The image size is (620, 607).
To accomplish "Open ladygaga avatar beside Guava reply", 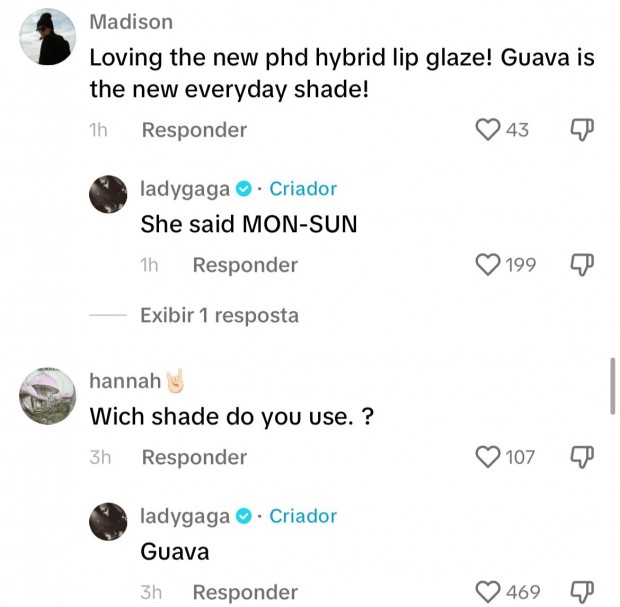I will (x=108, y=522).
